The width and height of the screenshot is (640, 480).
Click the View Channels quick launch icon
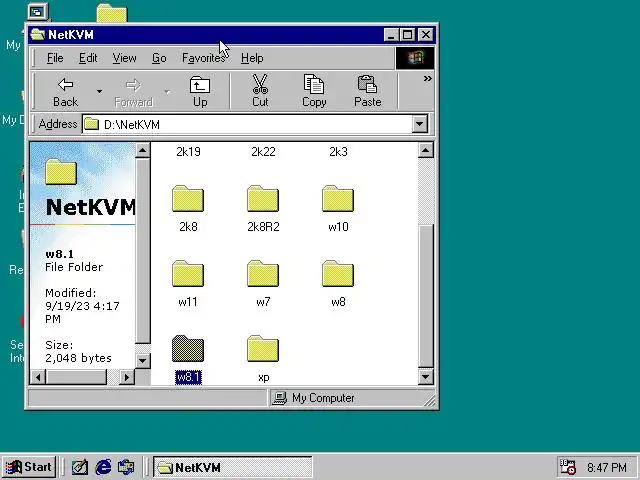pyautogui.click(x=126, y=467)
